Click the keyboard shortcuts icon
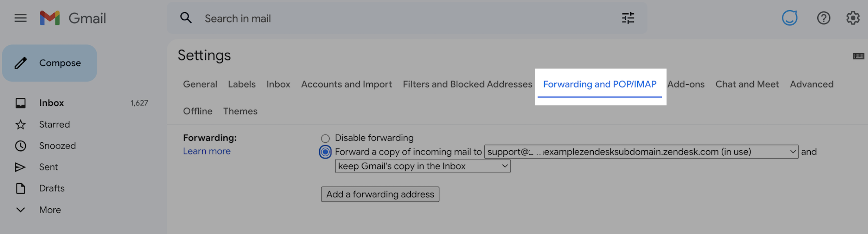Screen dimensions: 868x234 point(858,56)
